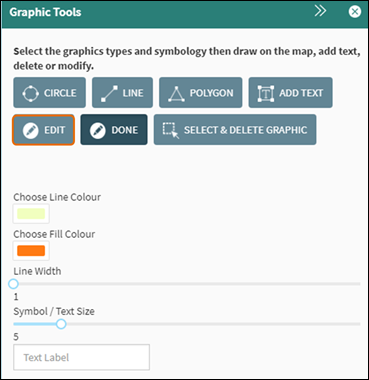The height and width of the screenshot is (380, 369).
Task: Click the Symbol / Text Size slider handle
Action: click(61, 324)
